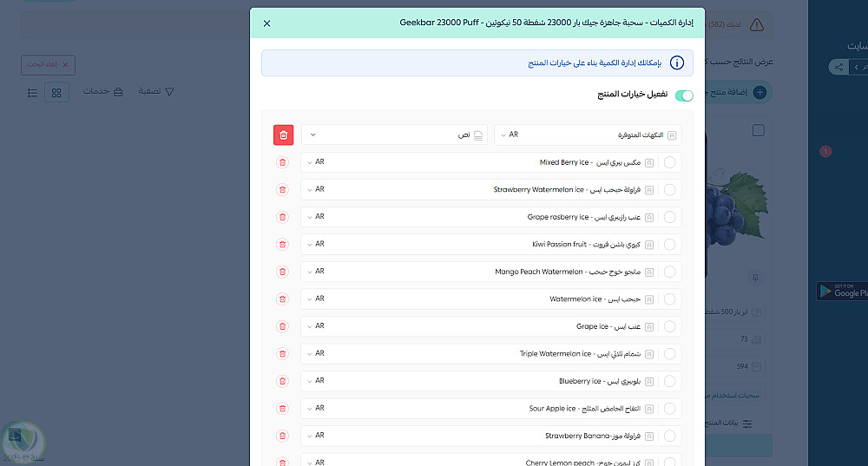
Task: Delete the Mixed Berry ice option
Action: pyautogui.click(x=282, y=162)
